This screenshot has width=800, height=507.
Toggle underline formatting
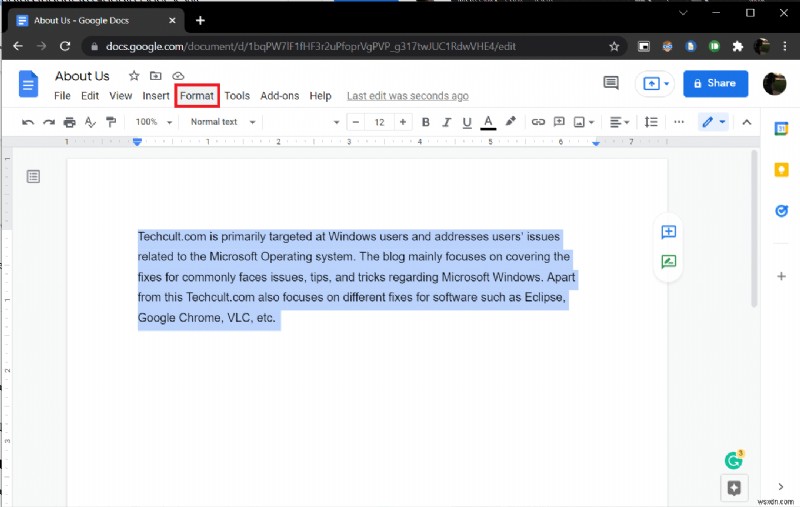tap(466, 122)
